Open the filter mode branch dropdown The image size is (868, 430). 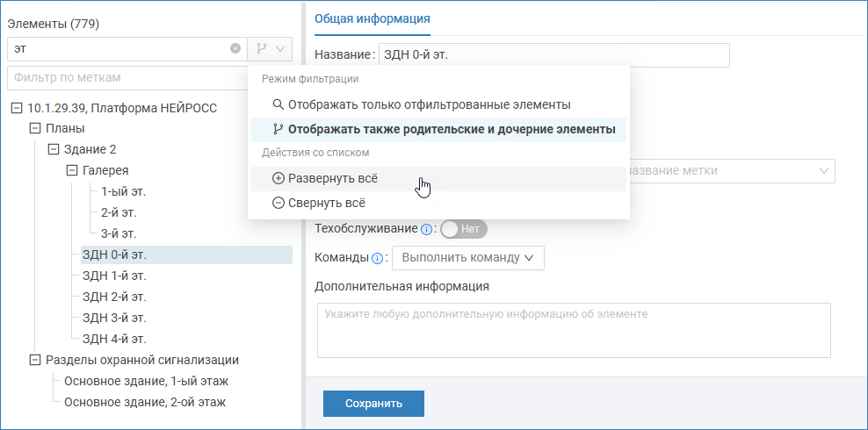coord(270,49)
